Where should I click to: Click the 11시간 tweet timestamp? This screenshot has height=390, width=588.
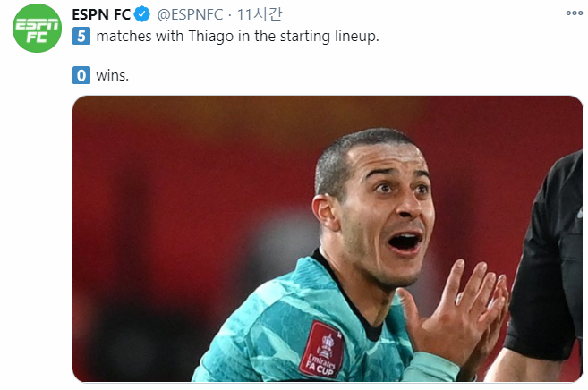[x=260, y=15]
